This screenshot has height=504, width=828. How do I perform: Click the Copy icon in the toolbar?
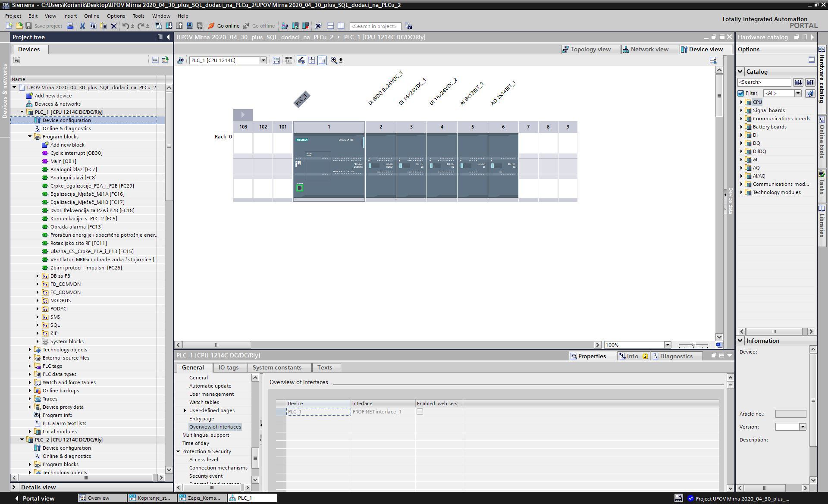click(93, 26)
